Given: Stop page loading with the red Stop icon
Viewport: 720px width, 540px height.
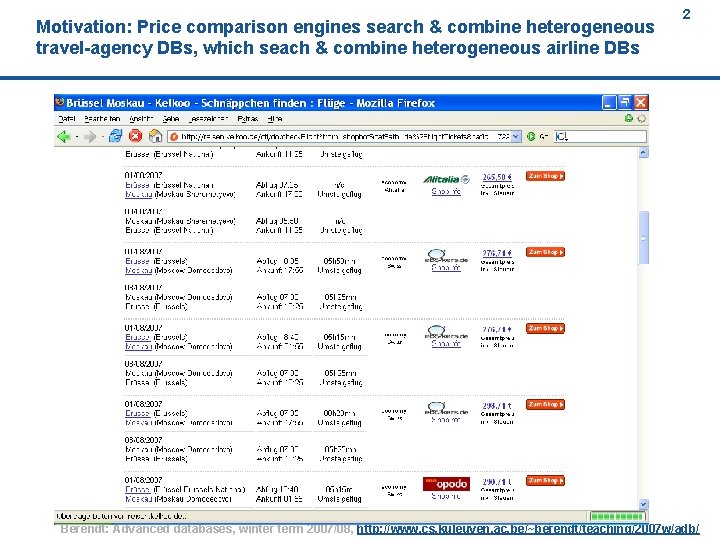Looking at the screenshot, I should click(135, 136).
